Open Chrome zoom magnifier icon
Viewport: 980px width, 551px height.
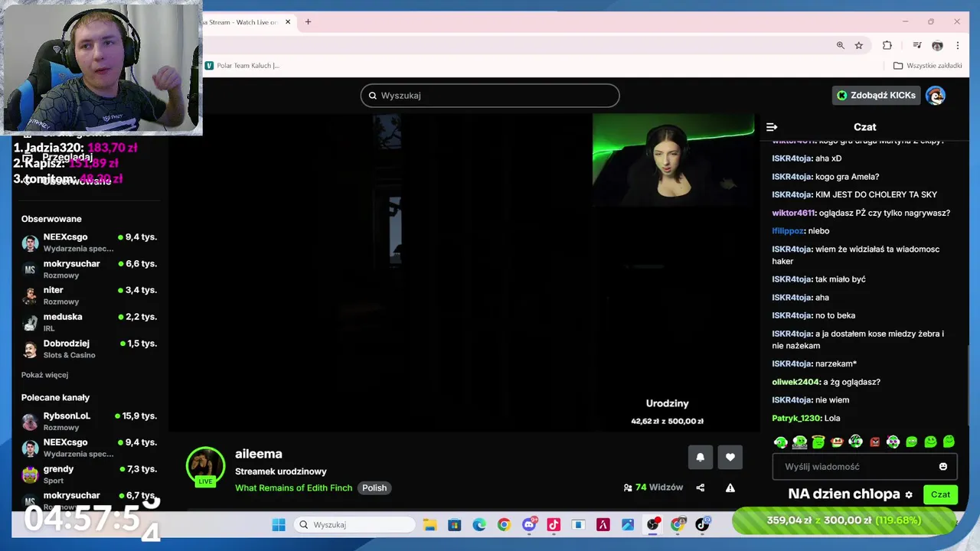click(x=841, y=46)
